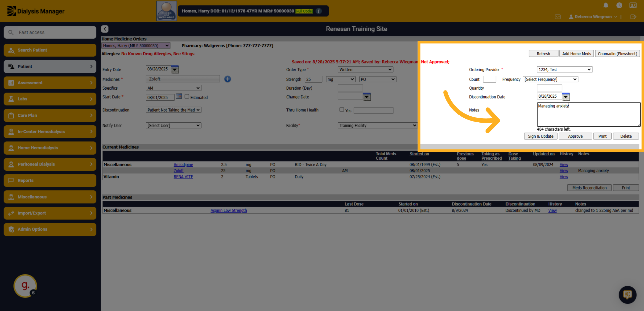Open the Ordering Provider dropdown
The image size is (644, 311).
(564, 69)
